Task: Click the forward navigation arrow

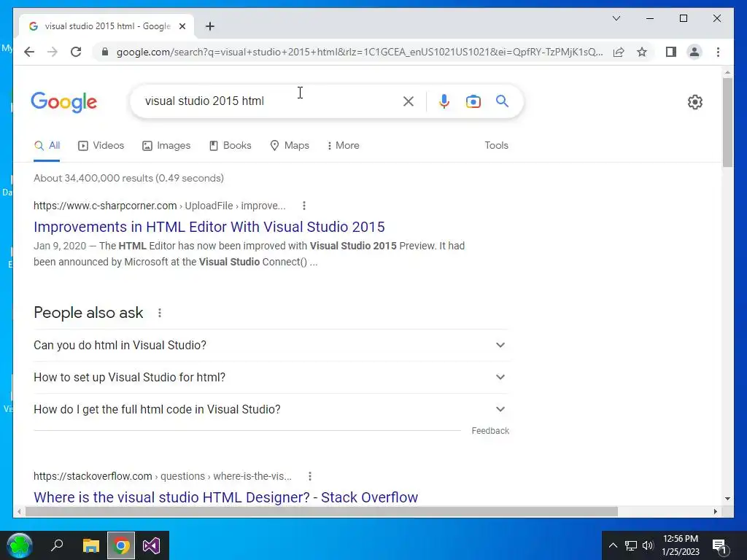Action: click(53, 52)
